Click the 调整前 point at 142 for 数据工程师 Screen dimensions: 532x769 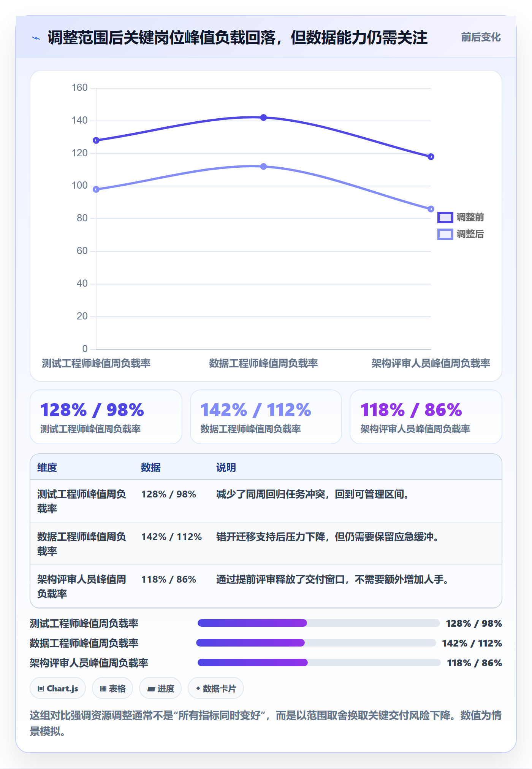pos(263,118)
